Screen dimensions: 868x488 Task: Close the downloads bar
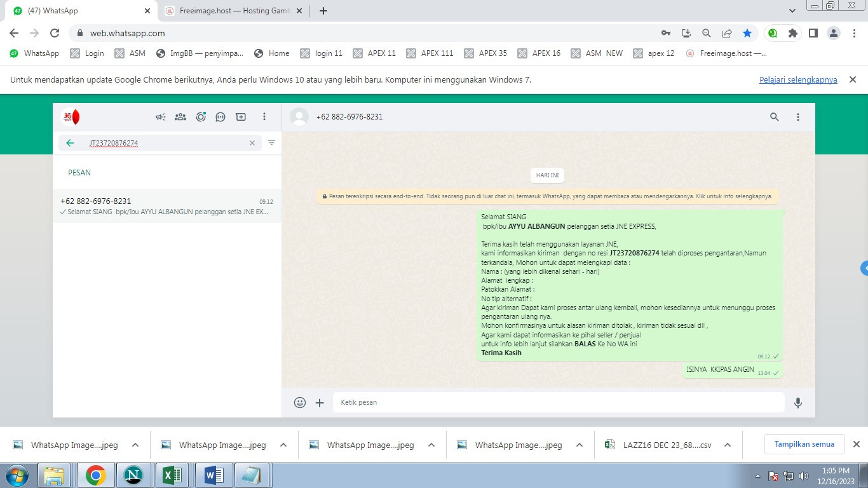tap(856, 444)
